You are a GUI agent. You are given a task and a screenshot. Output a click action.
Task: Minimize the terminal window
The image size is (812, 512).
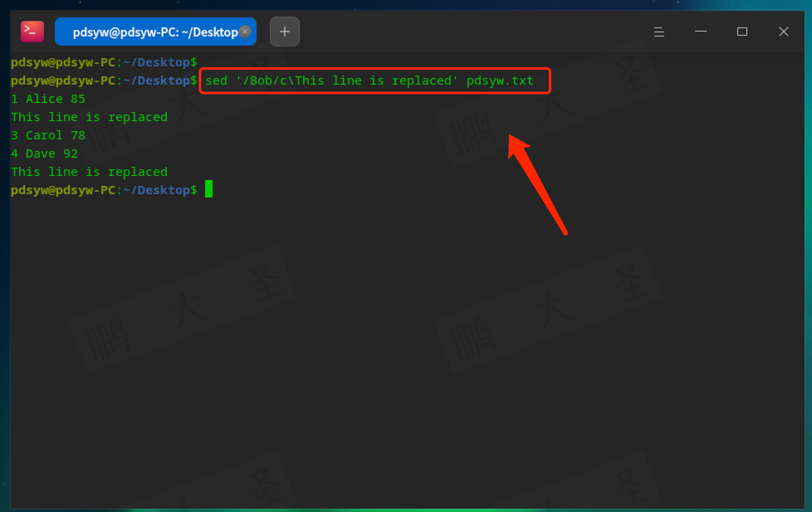click(x=700, y=32)
